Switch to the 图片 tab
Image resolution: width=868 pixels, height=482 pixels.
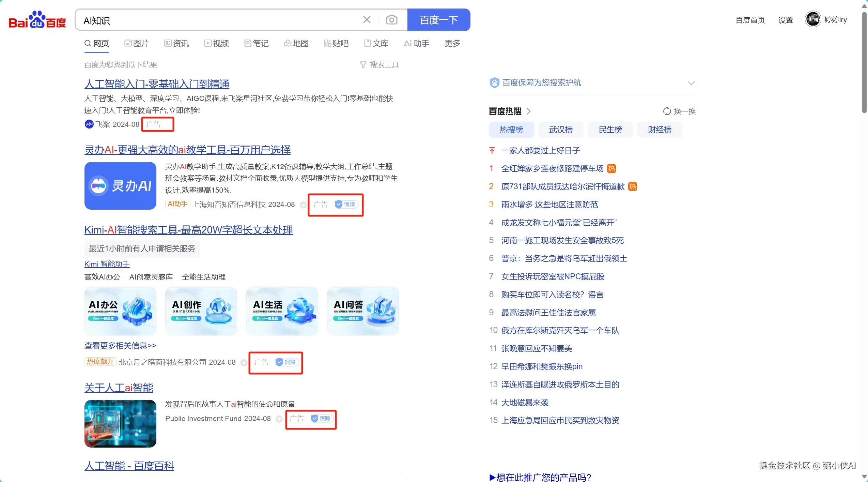(x=137, y=43)
